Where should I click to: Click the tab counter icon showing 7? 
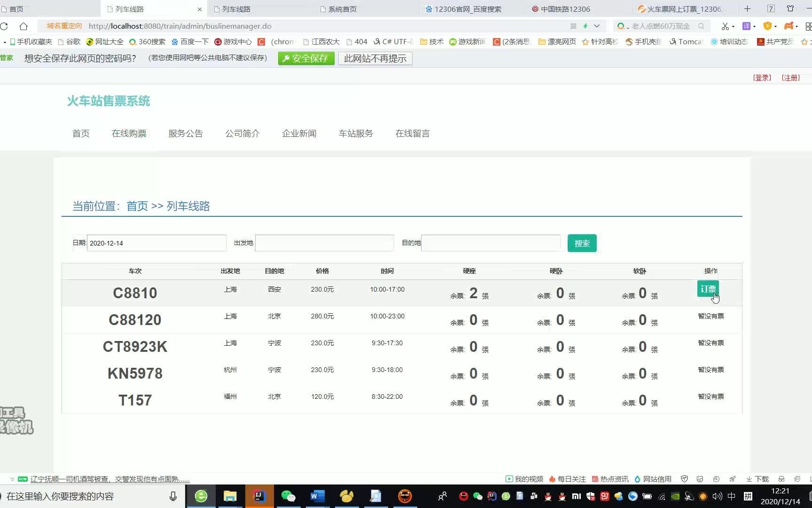point(771,9)
